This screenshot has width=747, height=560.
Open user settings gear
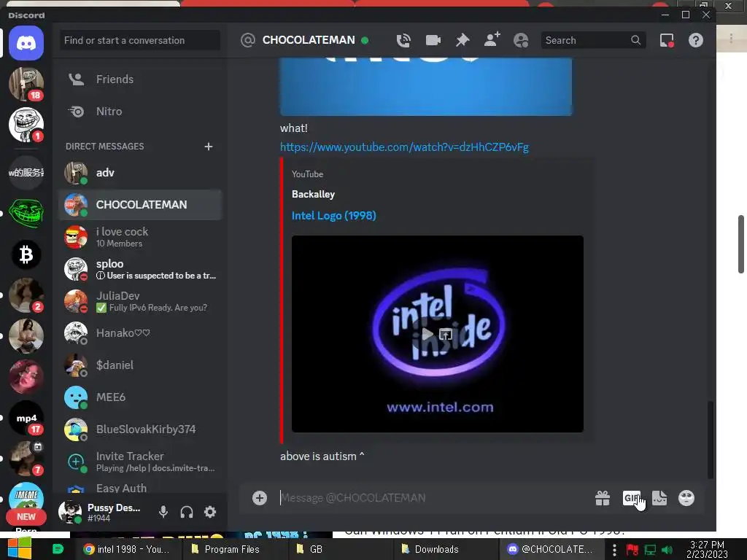[210, 512]
